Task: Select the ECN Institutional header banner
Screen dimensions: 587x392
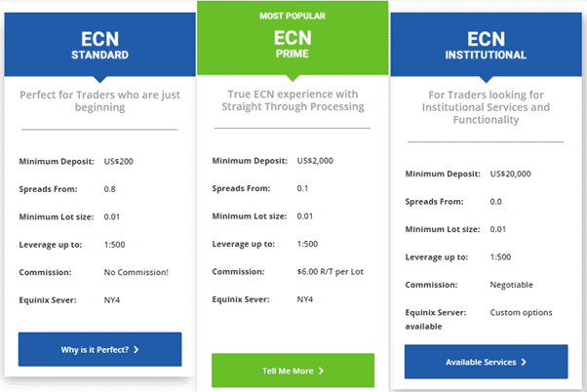Action: 486,45
